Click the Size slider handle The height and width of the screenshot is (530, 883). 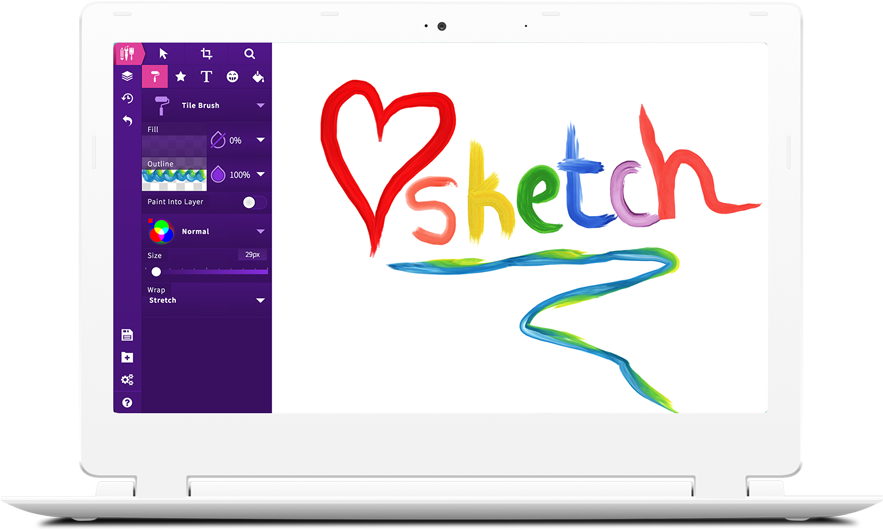tap(156, 272)
